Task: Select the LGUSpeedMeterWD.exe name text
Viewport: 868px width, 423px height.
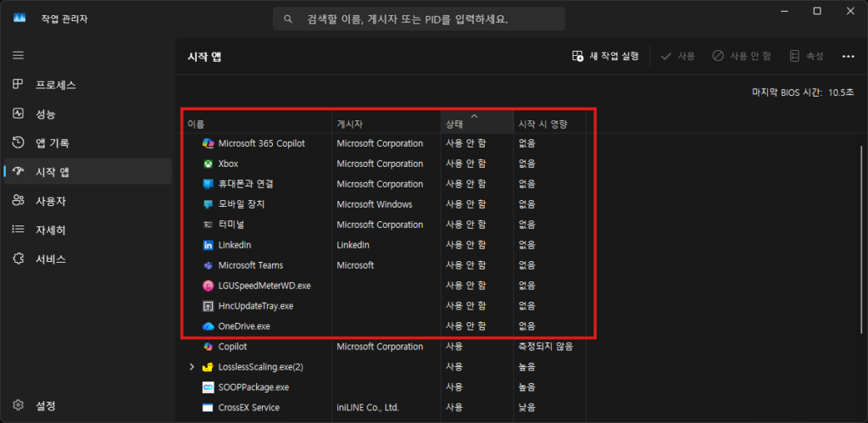Action: (264, 286)
